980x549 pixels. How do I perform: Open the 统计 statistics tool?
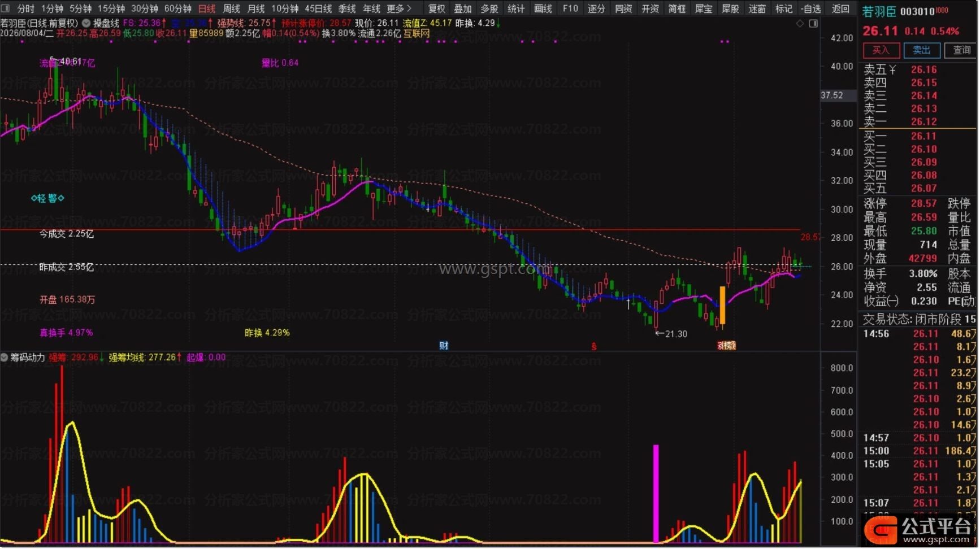coord(516,8)
